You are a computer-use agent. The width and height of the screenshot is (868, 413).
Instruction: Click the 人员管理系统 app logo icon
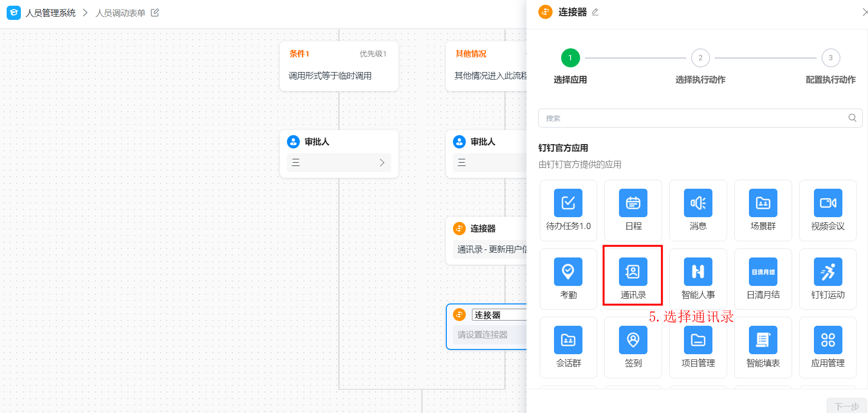pos(14,13)
